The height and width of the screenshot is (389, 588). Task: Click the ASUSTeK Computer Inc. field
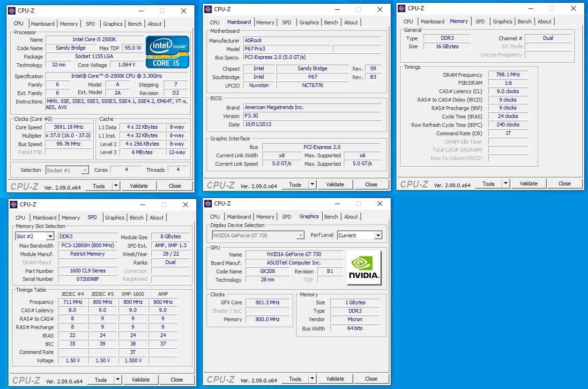(x=294, y=263)
